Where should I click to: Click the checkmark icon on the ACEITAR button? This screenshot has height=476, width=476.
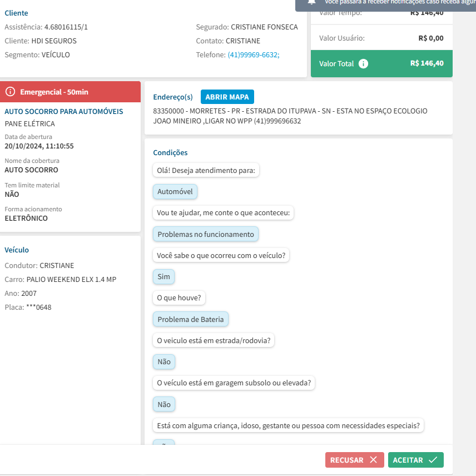433,460
